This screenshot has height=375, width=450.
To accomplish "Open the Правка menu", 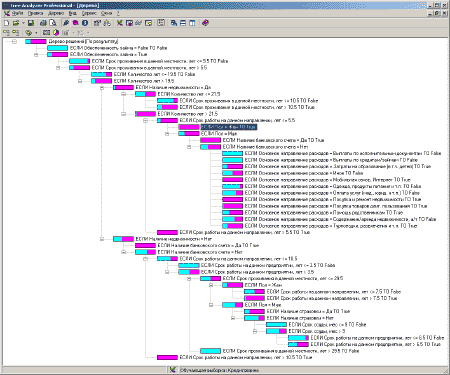I will tap(35, 13).
